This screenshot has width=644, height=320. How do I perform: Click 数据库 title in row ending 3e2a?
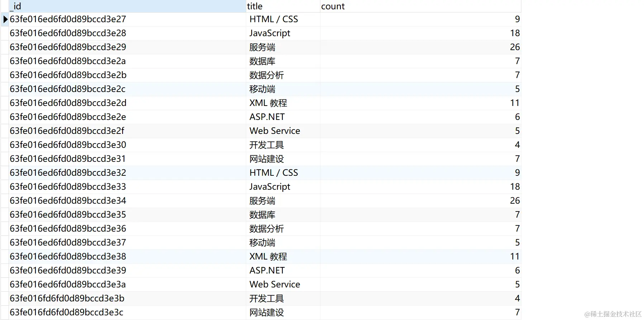tap(283, 61)
